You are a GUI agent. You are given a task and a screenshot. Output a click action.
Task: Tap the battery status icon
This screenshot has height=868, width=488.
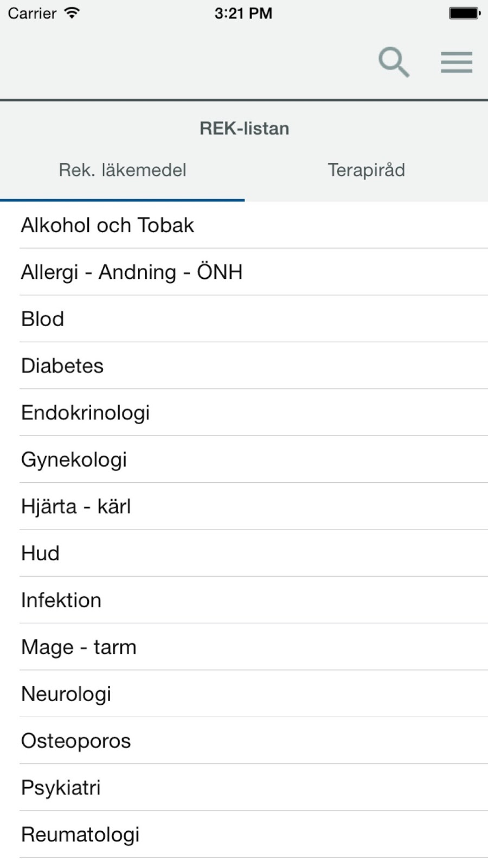coord(465,13)
